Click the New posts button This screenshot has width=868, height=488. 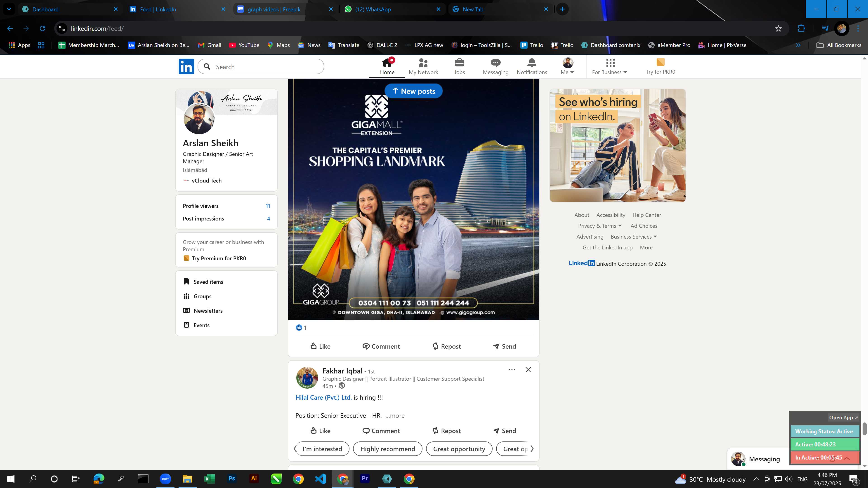click(x=413, y=91)
